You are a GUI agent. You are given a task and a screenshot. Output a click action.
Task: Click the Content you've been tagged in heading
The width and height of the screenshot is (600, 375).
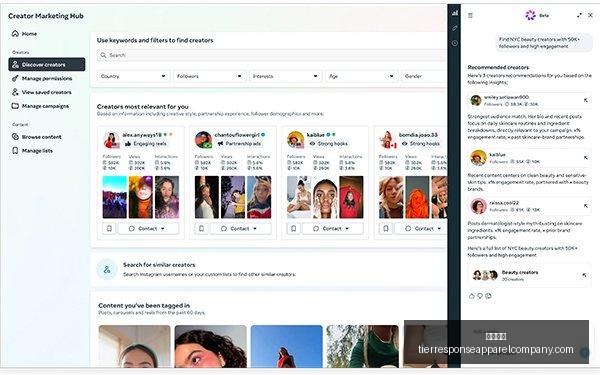tap(144, 305)
